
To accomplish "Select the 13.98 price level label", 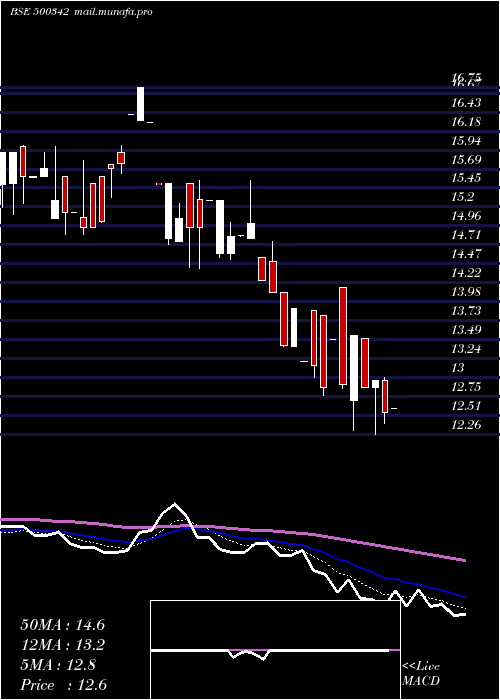I will (x=466, y=292).
